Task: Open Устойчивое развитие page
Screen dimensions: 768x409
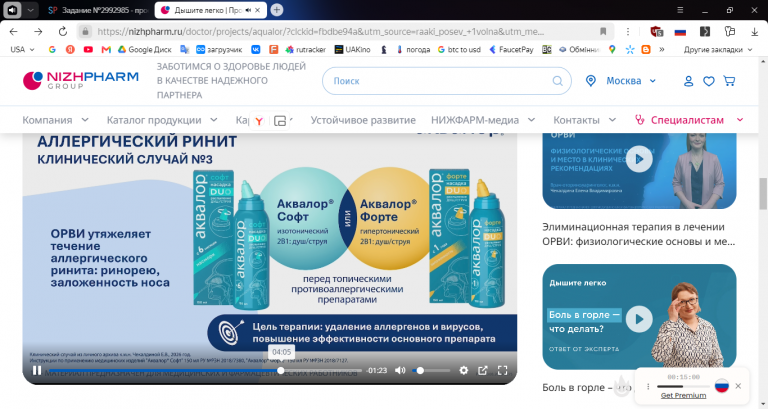Action: (x=363, y=120)
